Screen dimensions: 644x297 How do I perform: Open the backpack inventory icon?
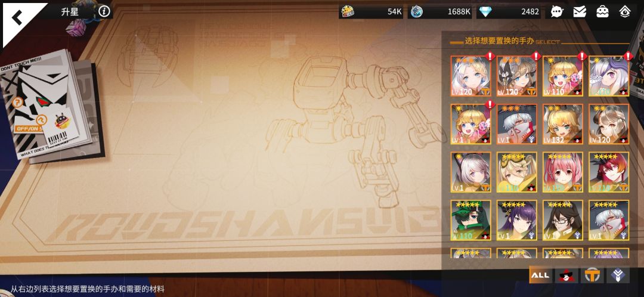[x=602, y=12]
